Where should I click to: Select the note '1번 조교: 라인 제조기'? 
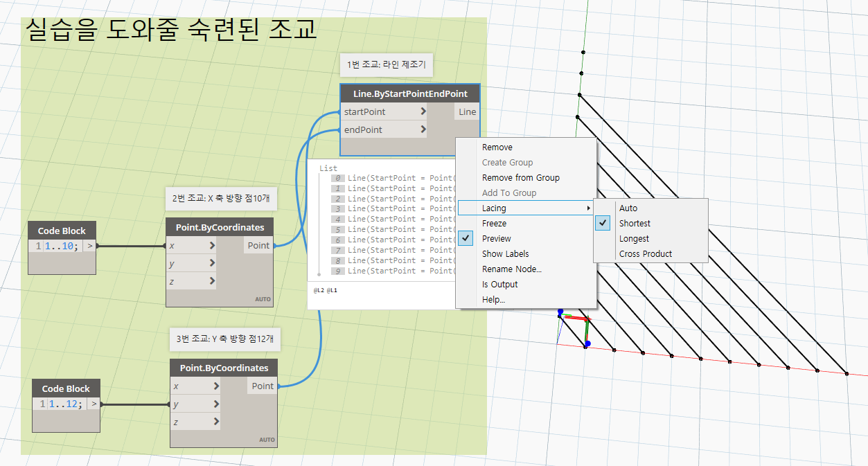pos(387,66)
